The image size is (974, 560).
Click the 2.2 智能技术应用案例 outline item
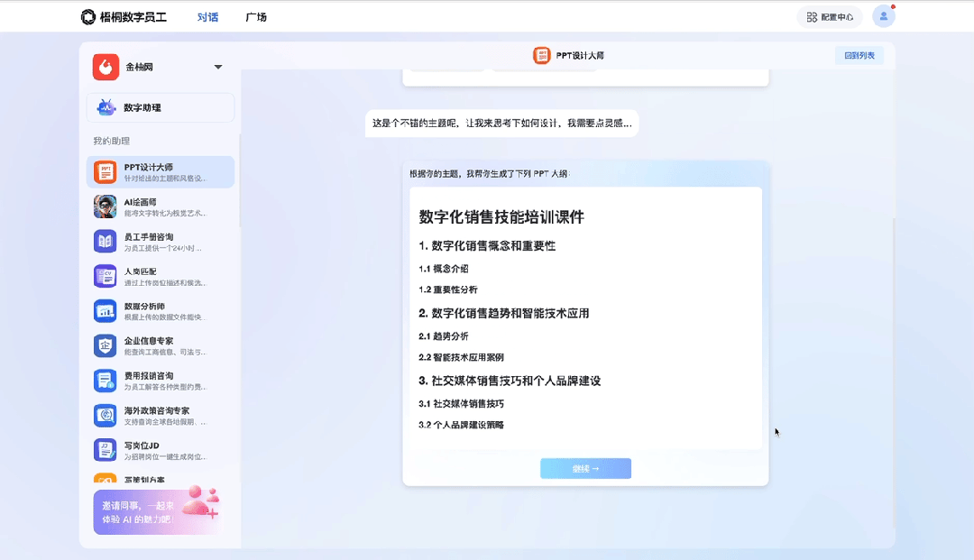(x=461, y=358)
